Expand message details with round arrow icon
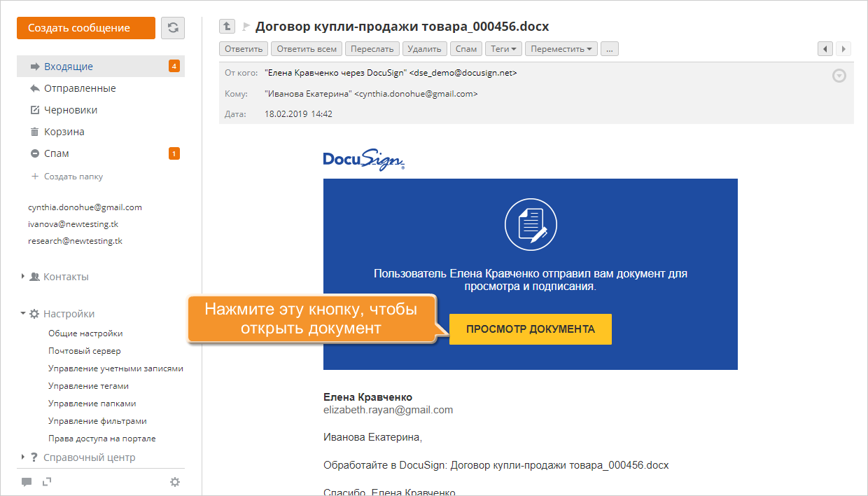868x496 pixels. pos(839,76)
